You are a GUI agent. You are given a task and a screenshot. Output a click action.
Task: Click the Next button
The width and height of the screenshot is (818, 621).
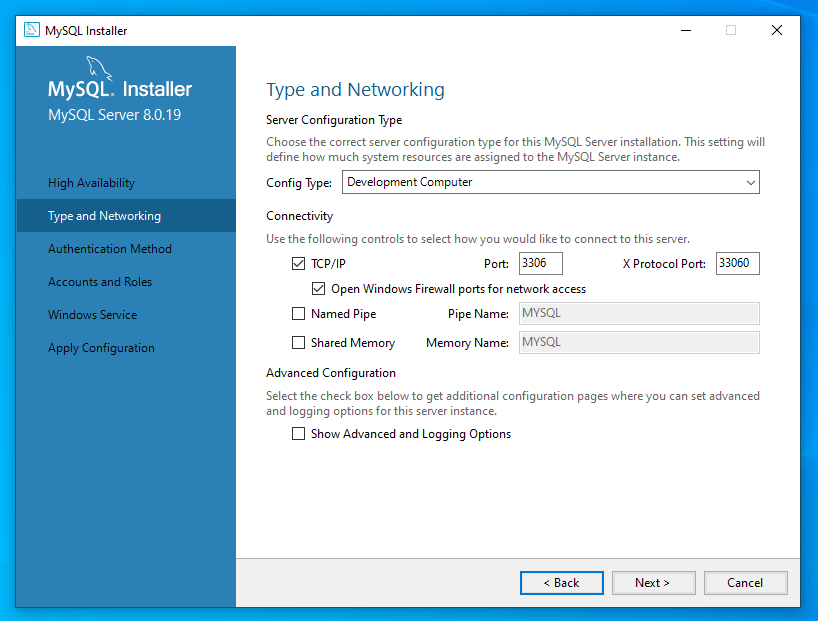tap(652, 583)
